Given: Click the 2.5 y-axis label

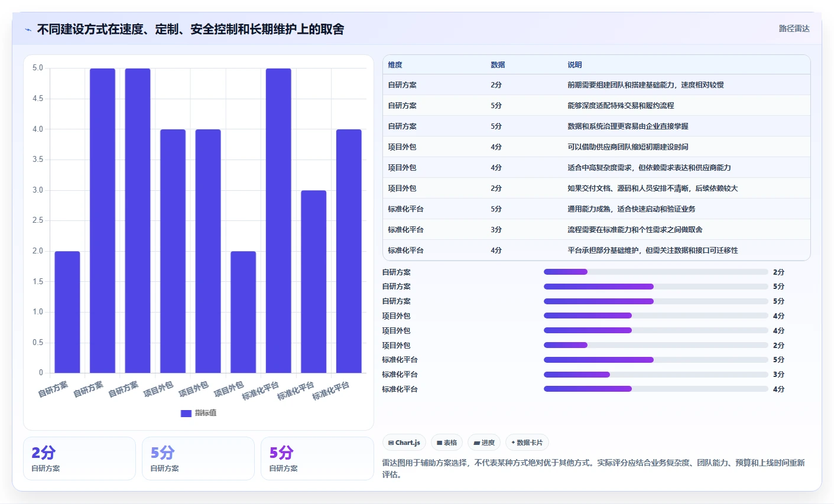Looking at the screenshot, I should point(38,220).
